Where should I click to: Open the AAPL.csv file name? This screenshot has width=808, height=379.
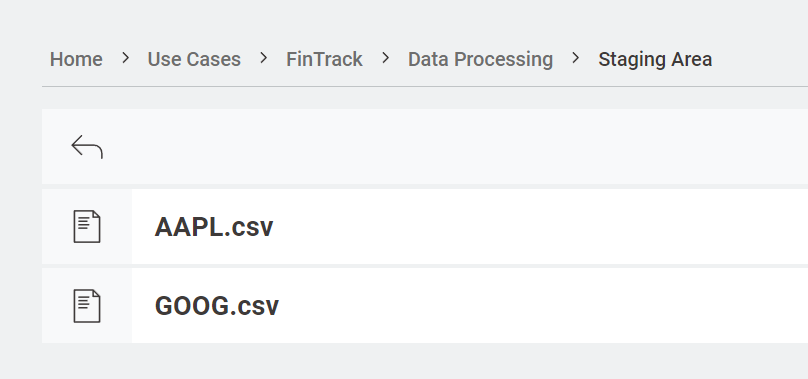point(214,227)
